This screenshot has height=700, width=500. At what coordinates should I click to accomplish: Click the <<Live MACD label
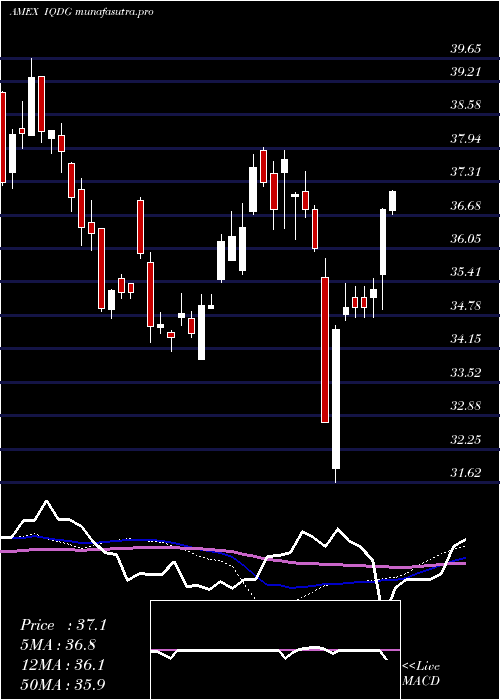[x=421, y=673]
